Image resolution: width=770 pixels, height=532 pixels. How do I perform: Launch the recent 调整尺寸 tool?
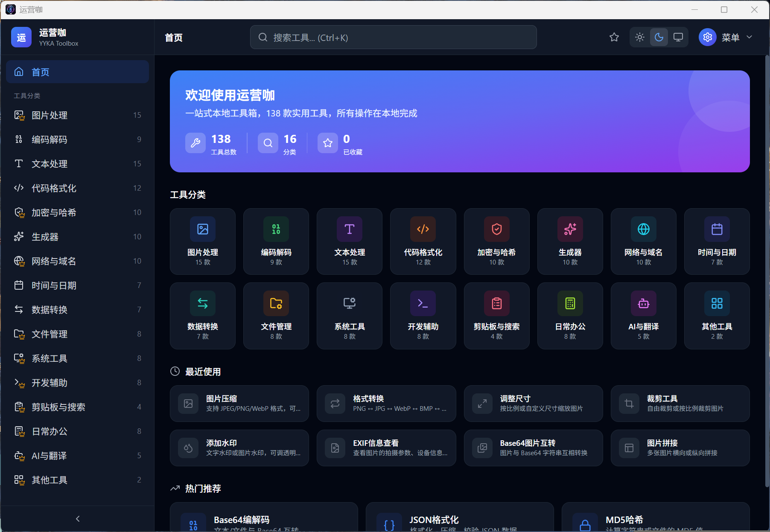click(534, 404)
